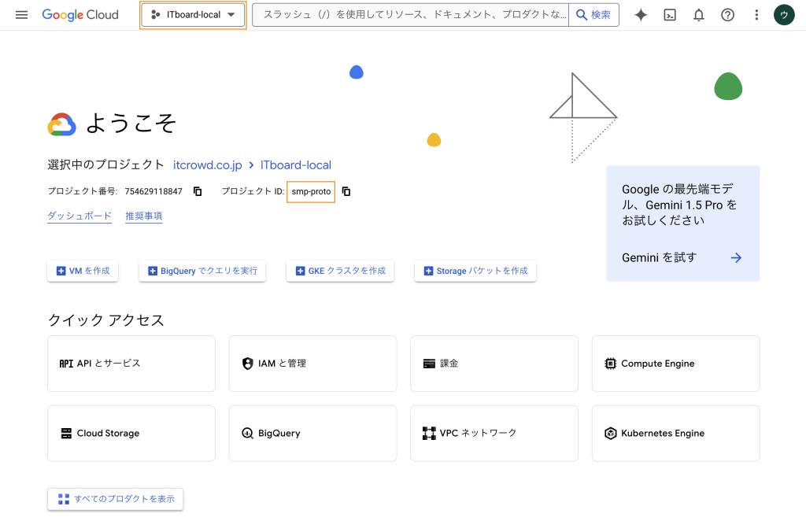
Task: Click the Gemini sparkle icon
Action: click(x=641, y=15)
